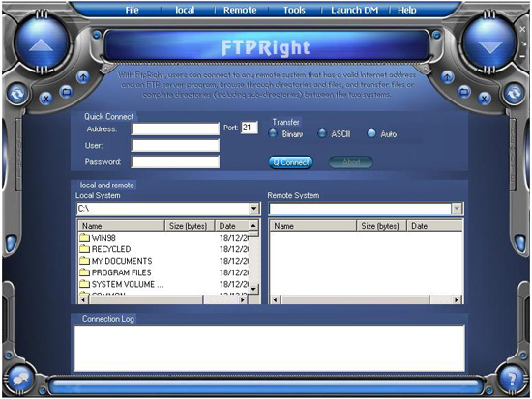Refresh the local system file list

tap(17, 93)
